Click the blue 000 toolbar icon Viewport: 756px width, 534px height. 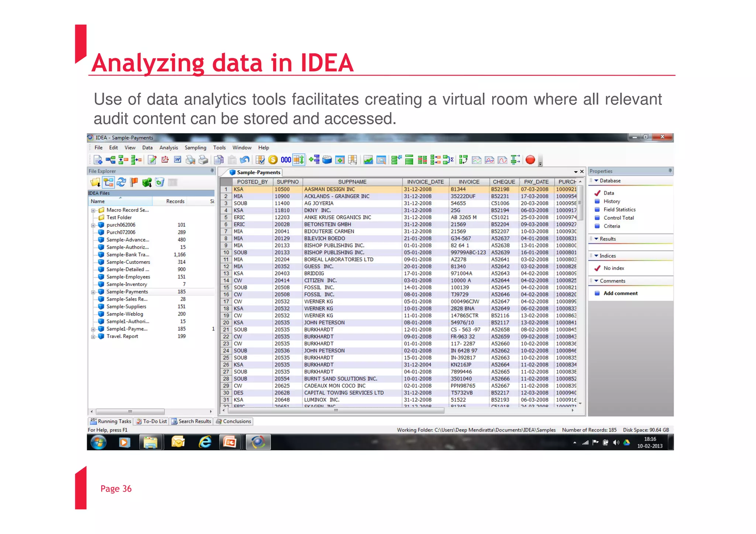pos(286,160)
